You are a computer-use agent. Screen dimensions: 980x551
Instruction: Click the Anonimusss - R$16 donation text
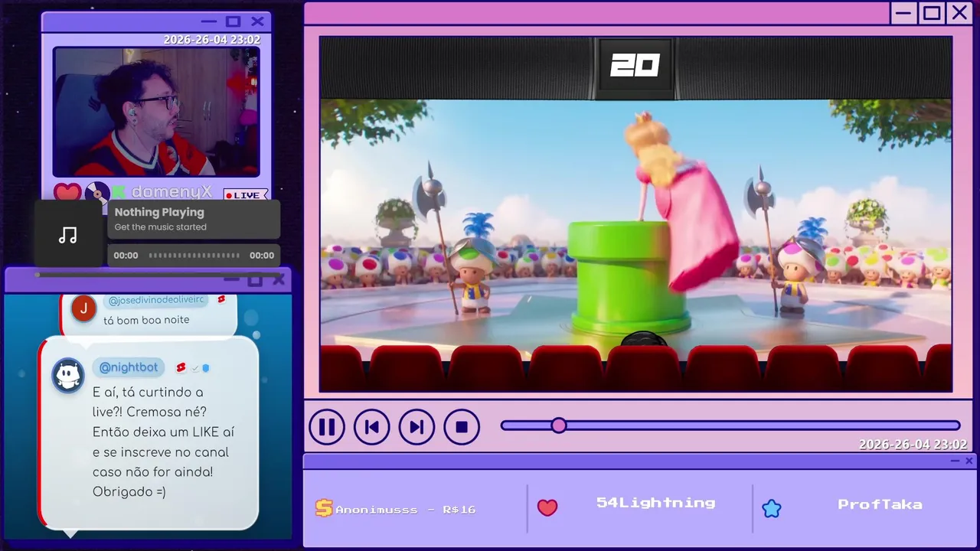tap(406, 510)
